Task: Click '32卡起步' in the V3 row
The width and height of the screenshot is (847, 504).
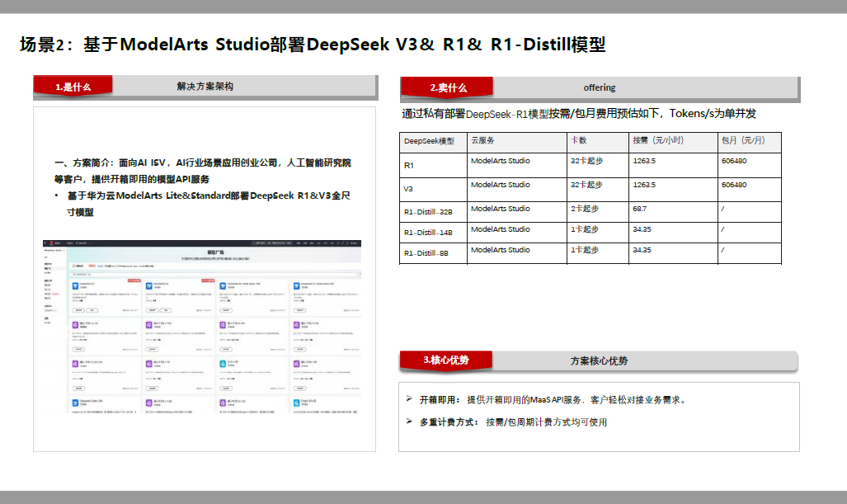Action: click(x=586, y=185)
